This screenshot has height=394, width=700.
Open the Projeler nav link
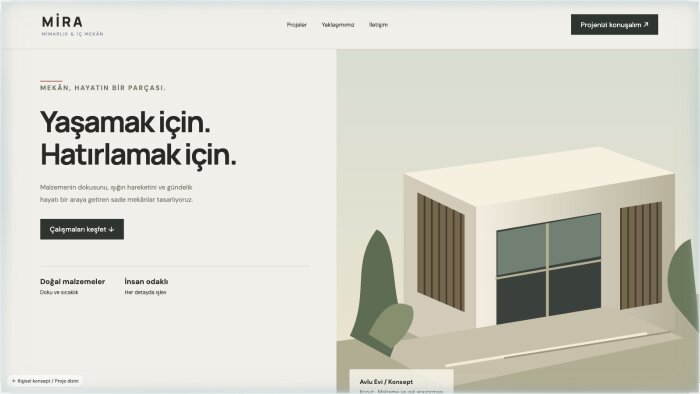296,25
